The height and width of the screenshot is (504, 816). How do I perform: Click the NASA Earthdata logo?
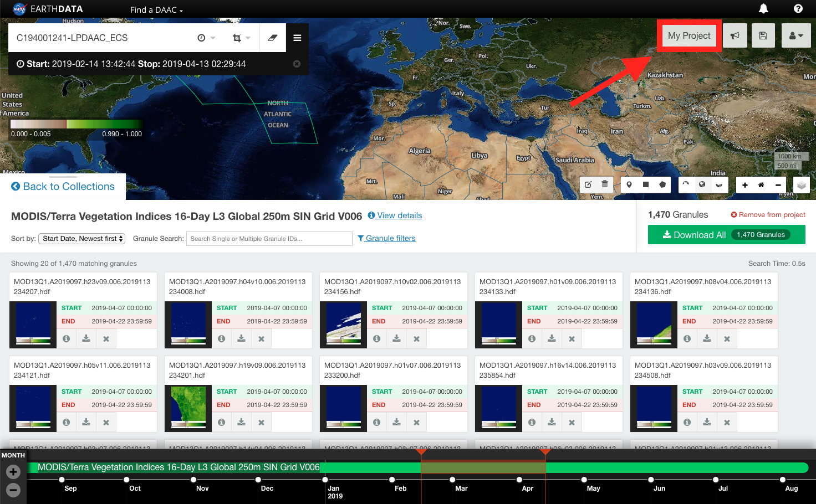tap(48, 9)
